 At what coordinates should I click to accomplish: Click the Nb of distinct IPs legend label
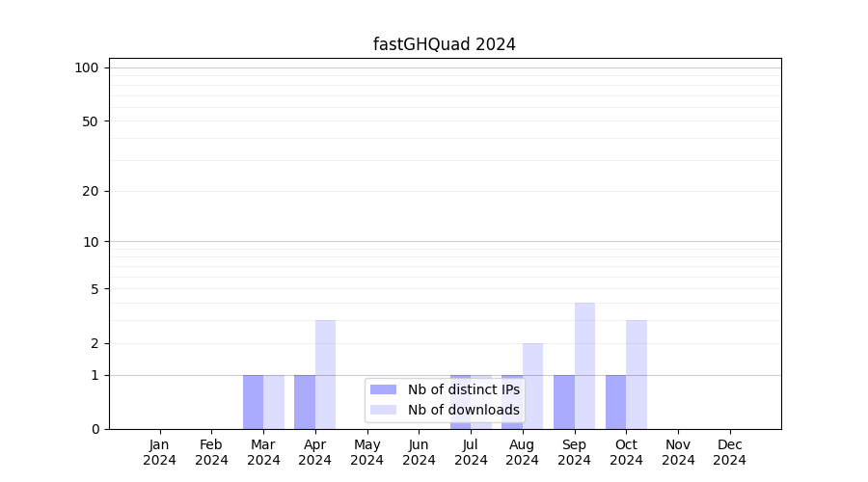(464, 389)
